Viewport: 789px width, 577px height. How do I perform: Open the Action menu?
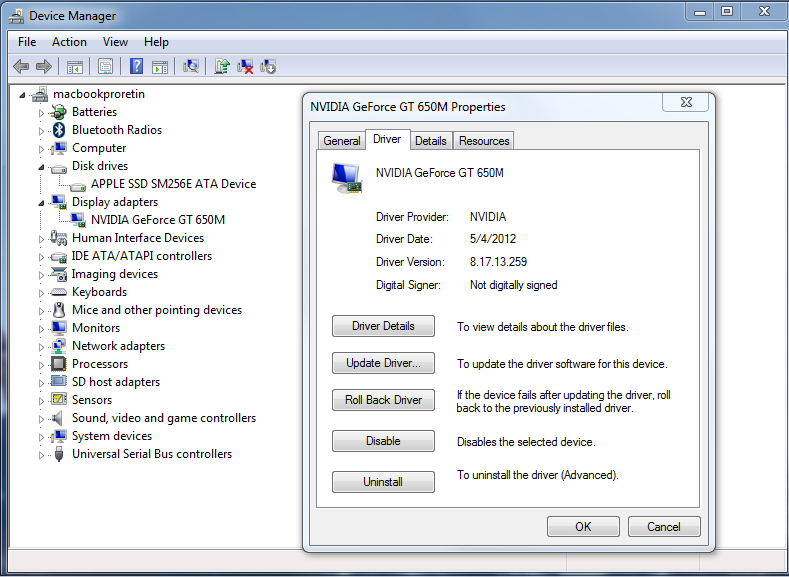(69, 42)
